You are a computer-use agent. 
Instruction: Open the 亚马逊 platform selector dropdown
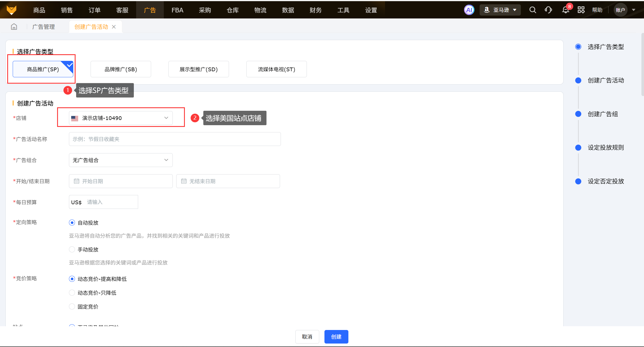click(500, 10)
